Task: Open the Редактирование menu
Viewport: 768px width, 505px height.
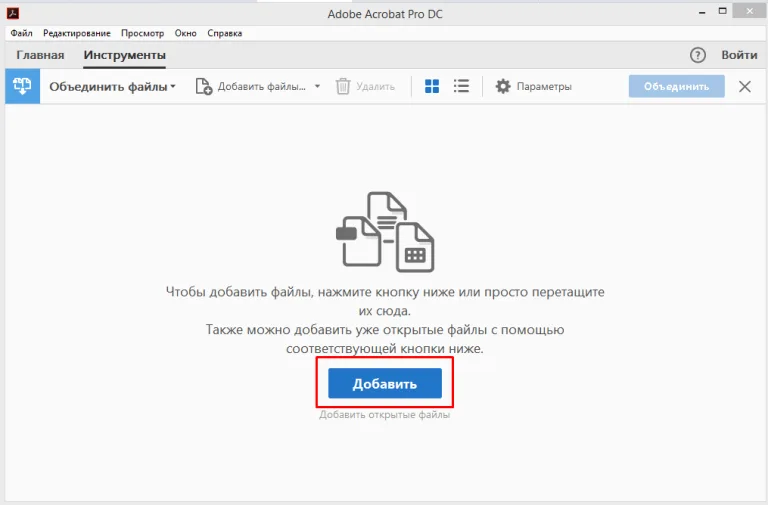Action: 77,33
